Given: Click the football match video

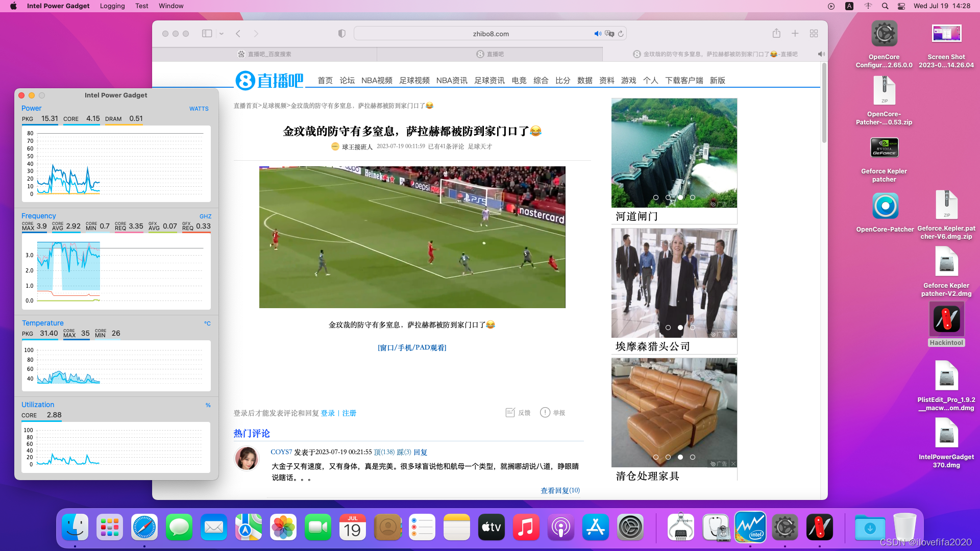Looking at the screenshot, I should coord(412,237).
